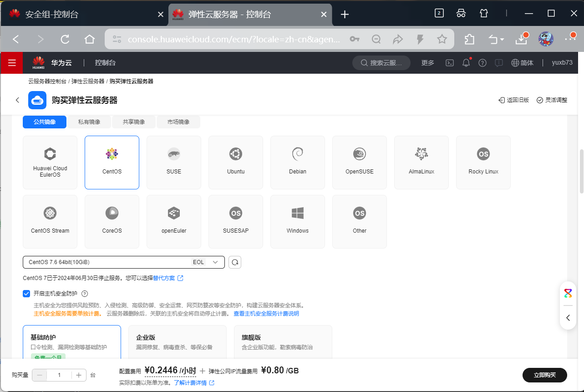
Task: Switch to the 共享镜像 tab
Action: [134, 122]
